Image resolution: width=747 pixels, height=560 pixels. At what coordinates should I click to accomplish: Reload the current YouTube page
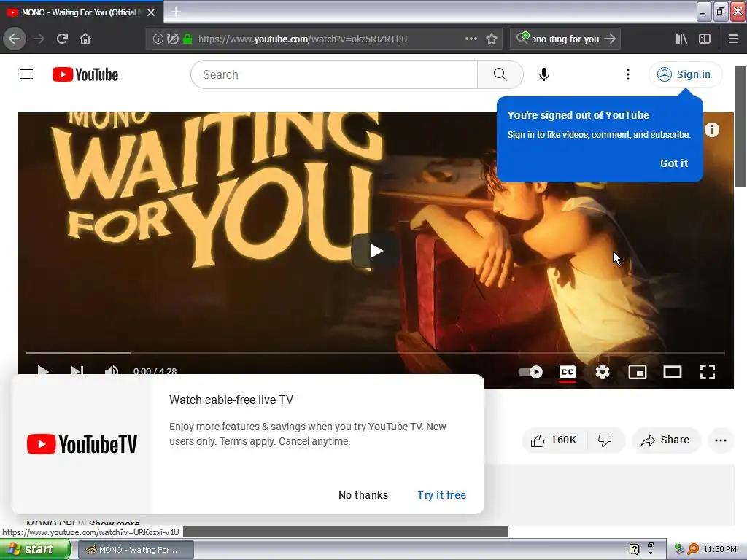pos(62,39)
